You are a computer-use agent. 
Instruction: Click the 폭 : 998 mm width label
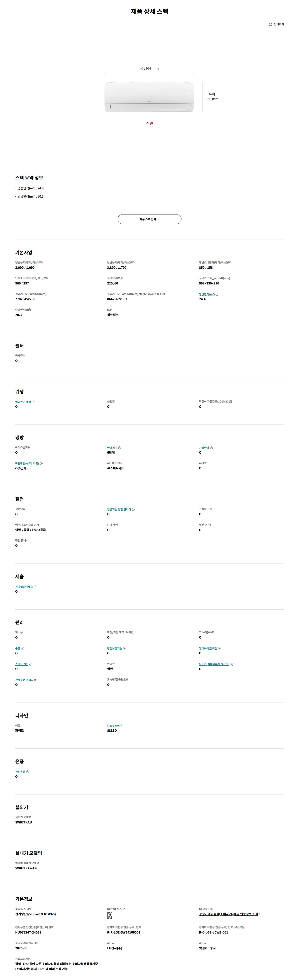tap(149, 68)
